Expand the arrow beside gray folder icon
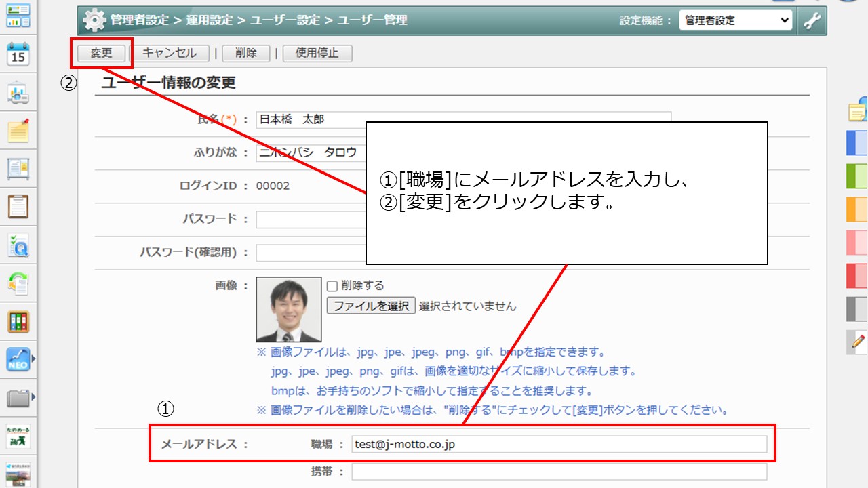The image size is (868, 488). (x=33, y=396)
